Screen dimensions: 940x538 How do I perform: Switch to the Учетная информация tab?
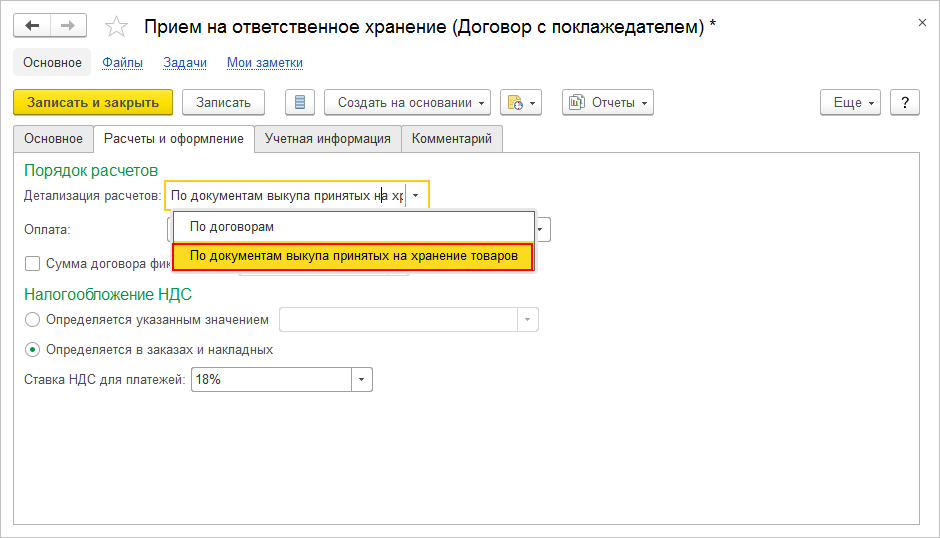point(327,139)
